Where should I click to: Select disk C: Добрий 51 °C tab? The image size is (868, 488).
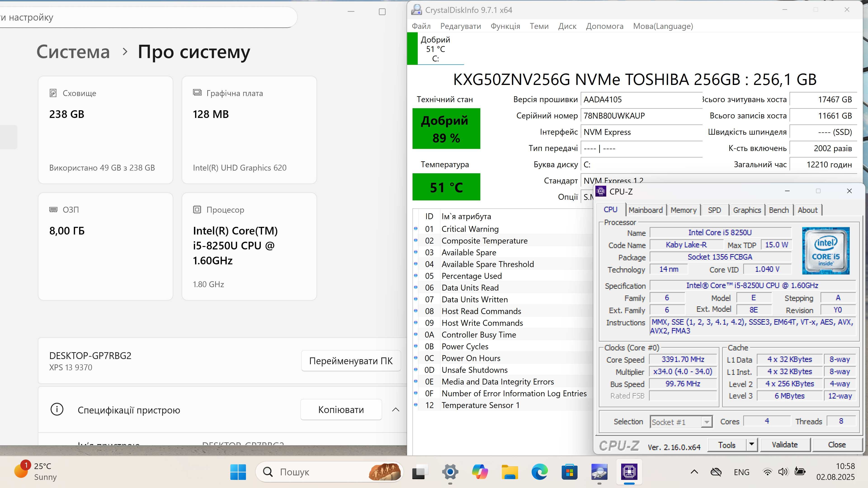435,49
